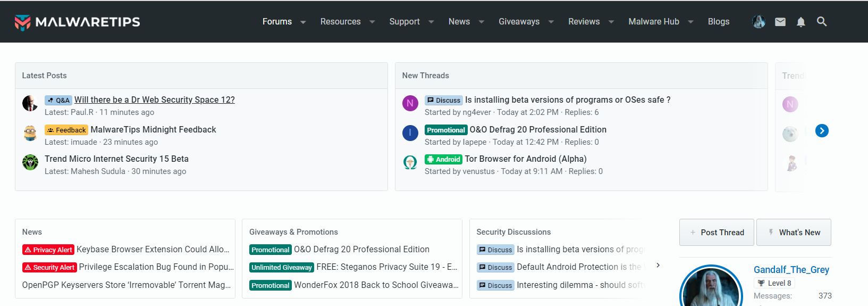Expand the Forums dropdown arrow
Viewport: 868px width, 306px height.
tap(303, 22)
